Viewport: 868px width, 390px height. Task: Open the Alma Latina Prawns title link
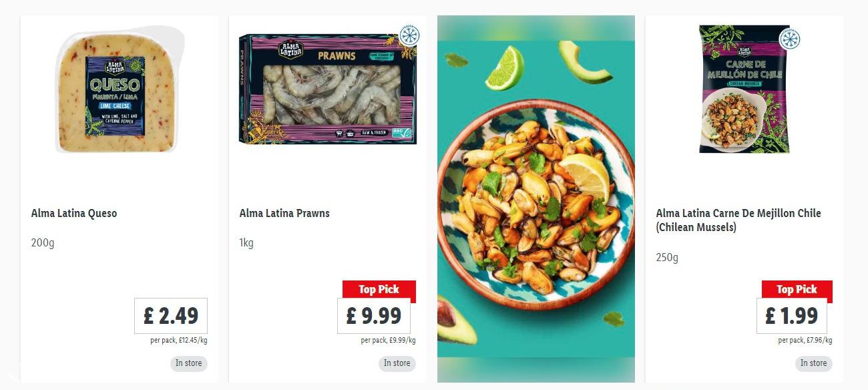coord(284,214)
